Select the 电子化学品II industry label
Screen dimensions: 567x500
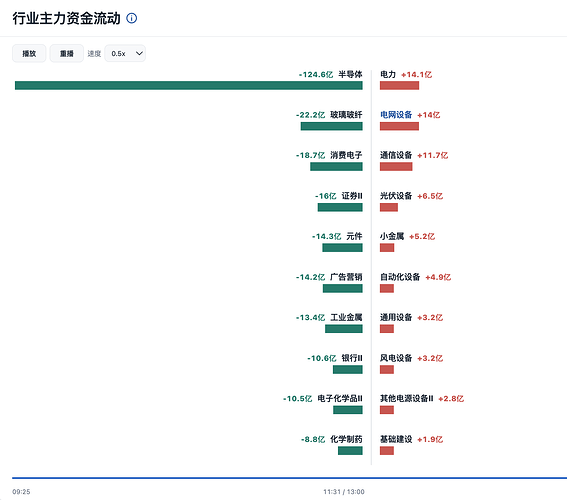click(x=340, y=399)
